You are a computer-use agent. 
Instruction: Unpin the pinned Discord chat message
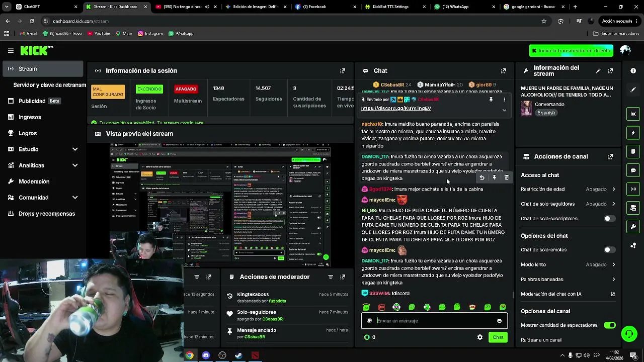[x=491, y=100]
